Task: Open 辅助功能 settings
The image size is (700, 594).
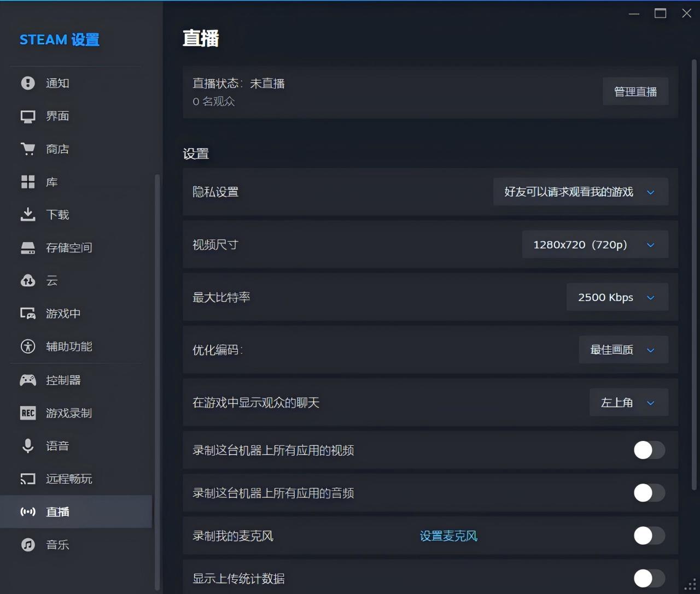Action: pos(76,346)
